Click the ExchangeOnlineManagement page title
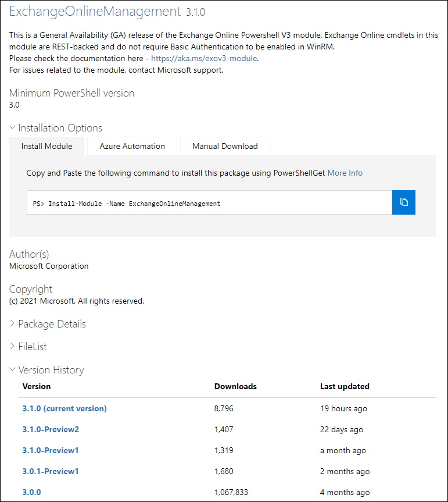Image resolution: width=448 pixels, height=502 pixels. pyautogui.click(x=95, y=12)
